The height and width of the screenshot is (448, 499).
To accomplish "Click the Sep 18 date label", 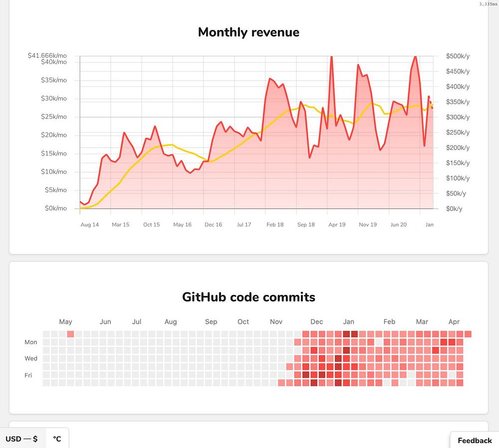I will pos(306,224).
